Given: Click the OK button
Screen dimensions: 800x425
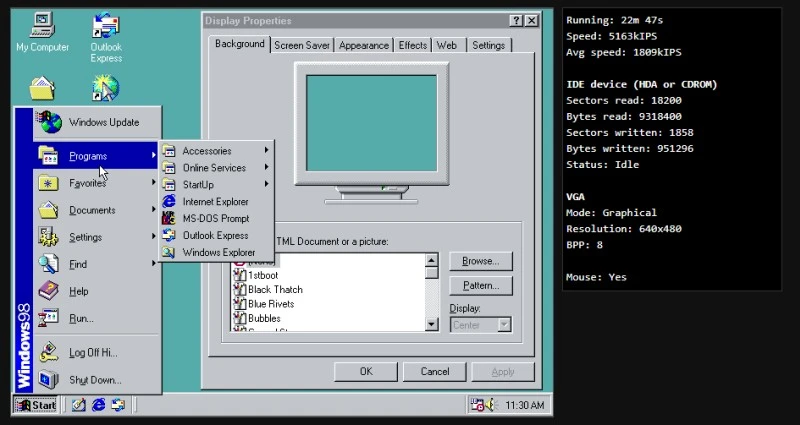Looking at the screenshot, I should (366, 371).
